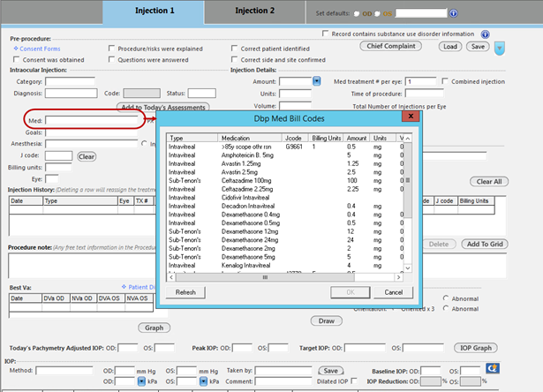Click the horizontal scrollbar thumb in bill codes list

coord(265,277)
